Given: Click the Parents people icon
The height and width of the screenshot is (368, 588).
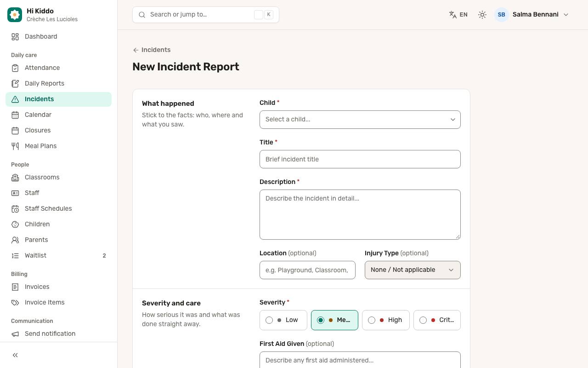Looking at the screenshot, I should click(15, 240).
